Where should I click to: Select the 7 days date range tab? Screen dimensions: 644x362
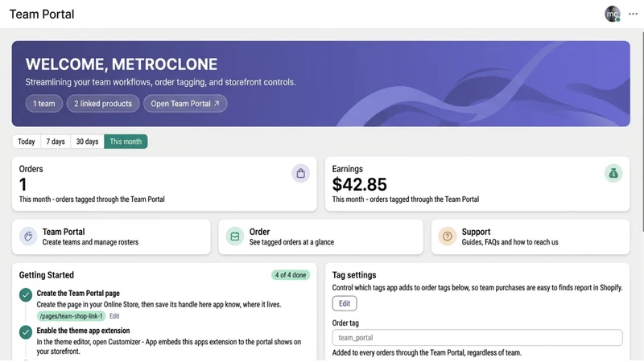(56, 142)
